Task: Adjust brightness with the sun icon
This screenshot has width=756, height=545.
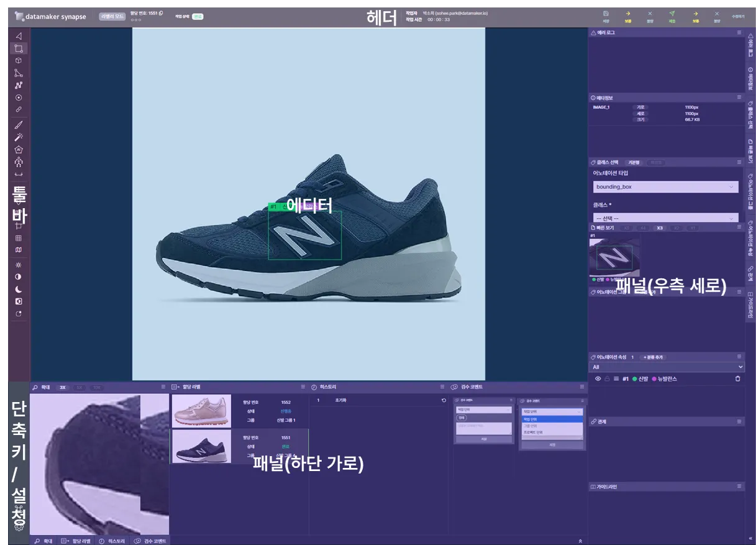Action: pos(19,265)
